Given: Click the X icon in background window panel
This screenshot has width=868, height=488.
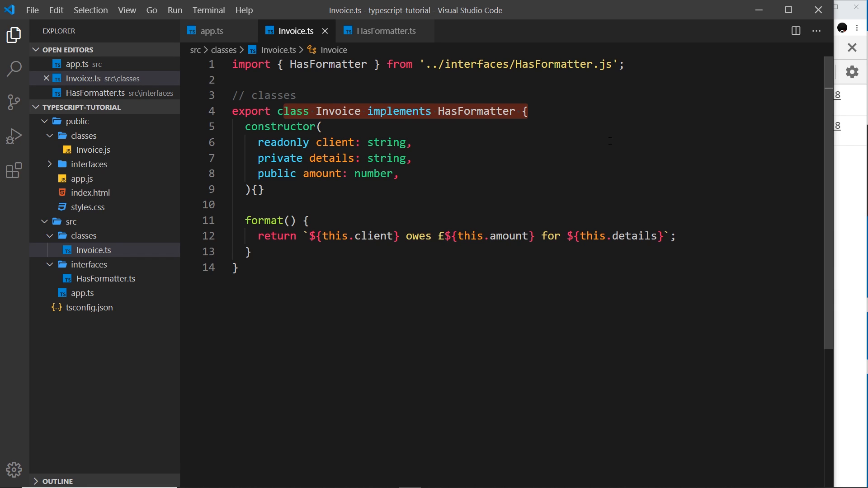Looking at the screenshot, I should [x=852, y=47].
